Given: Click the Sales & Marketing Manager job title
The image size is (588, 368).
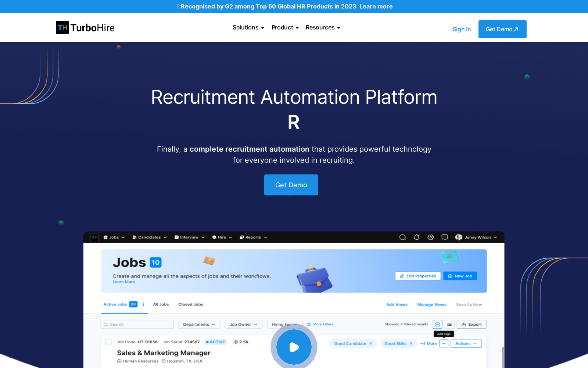Looking at the screenshot, I should [x=164, y=353].
